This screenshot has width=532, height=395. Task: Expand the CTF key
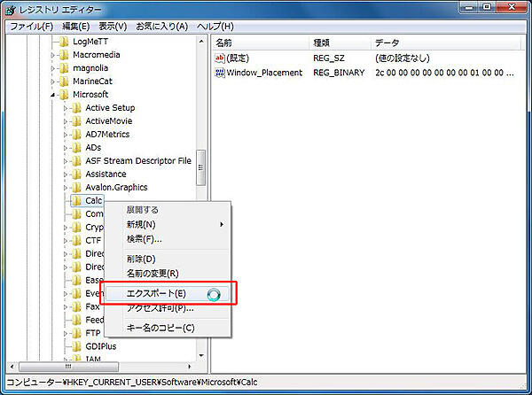click(66, 241)
